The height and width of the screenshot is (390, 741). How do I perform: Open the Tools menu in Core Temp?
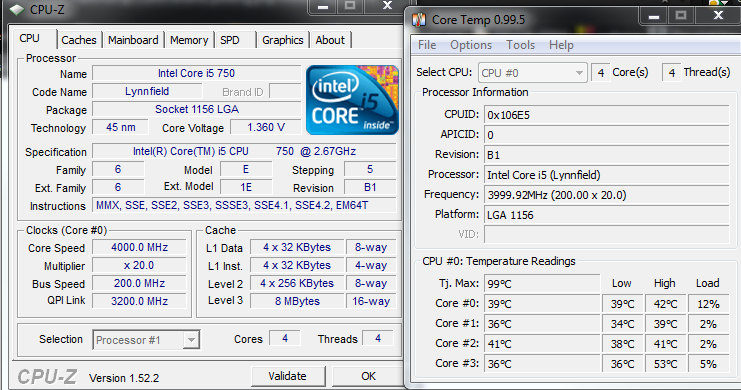520,45
